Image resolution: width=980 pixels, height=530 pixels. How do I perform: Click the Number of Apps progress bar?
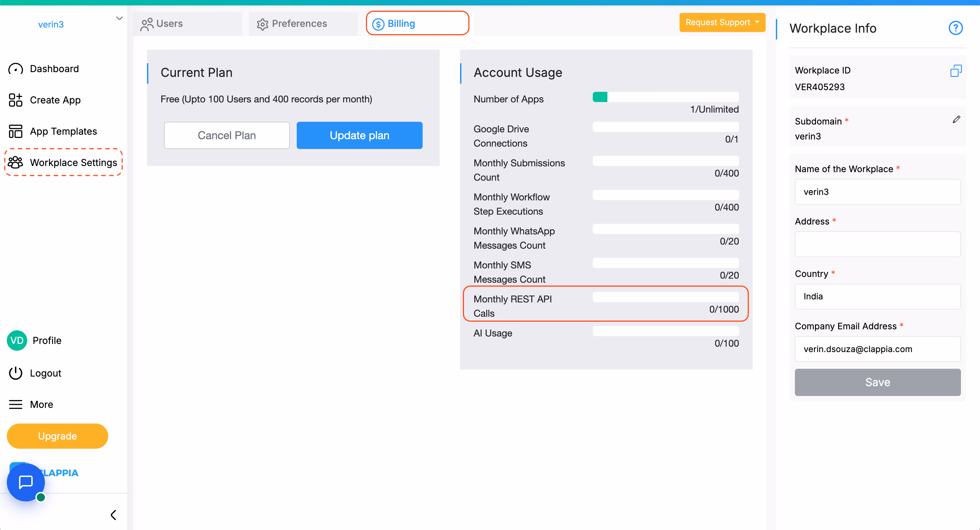pyautogui.click(x=665, y=97)
